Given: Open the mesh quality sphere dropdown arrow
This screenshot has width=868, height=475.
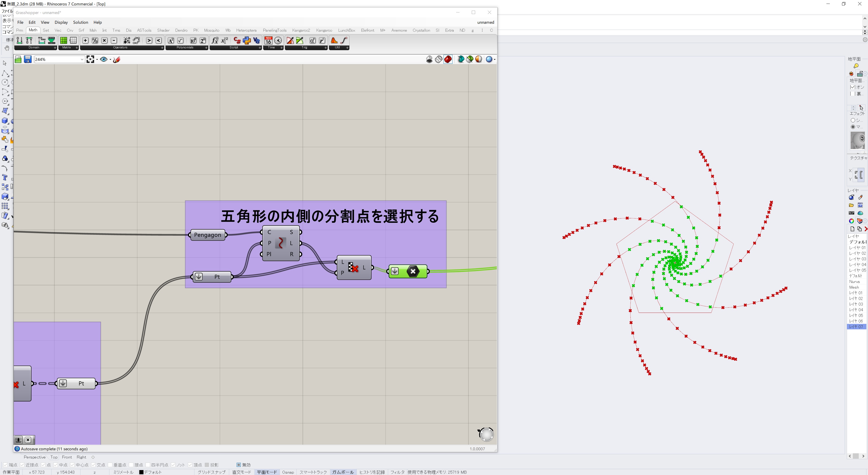Looking at the screenshot, I should point(494,60).
